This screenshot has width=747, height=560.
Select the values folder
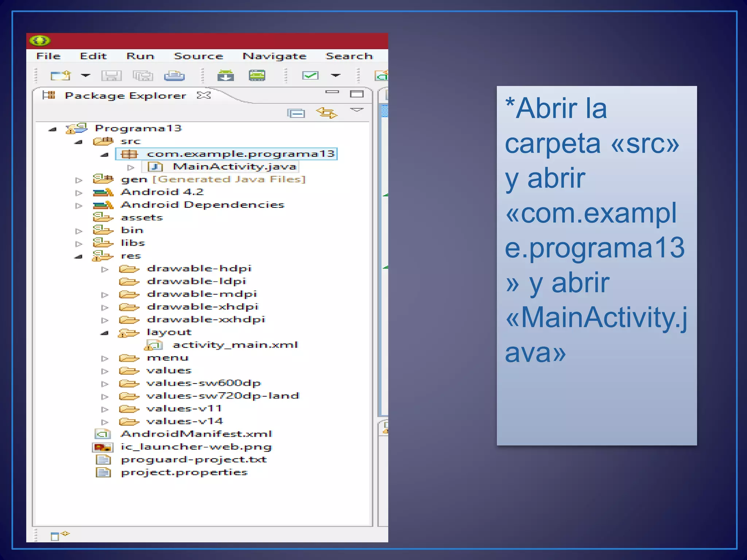click(x=169, y=371)
